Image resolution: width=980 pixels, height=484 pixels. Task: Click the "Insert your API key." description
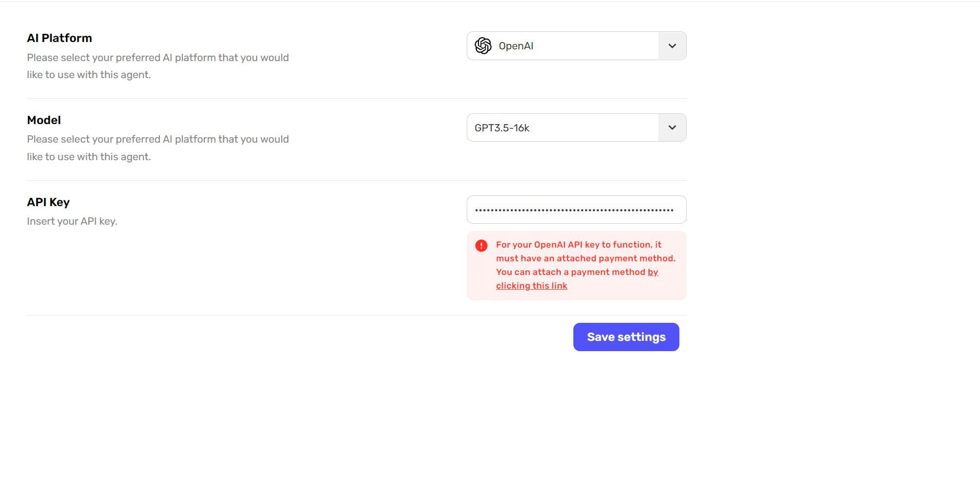tap(72, 221)
